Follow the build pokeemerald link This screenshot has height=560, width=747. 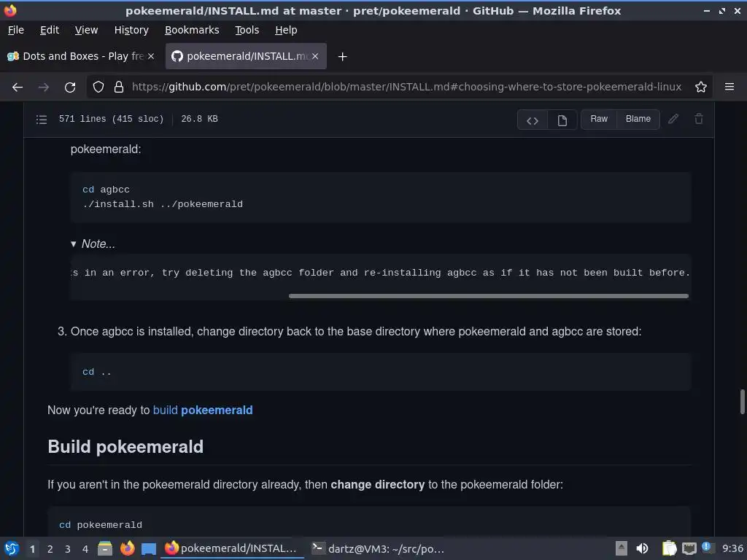[x=203, y=411]
